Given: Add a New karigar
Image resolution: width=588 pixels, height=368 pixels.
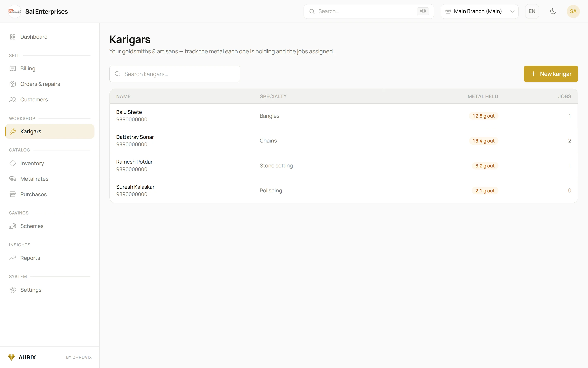Looking at the screenshot, I should coord(551,74).
